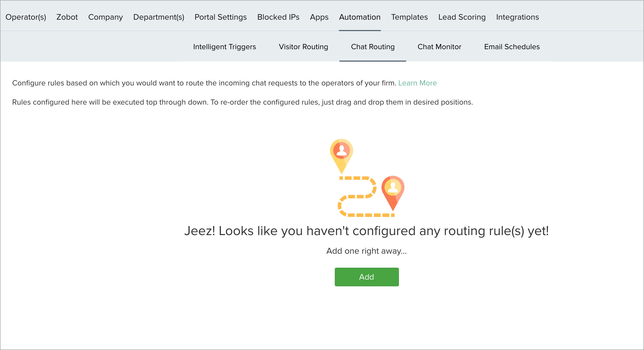Screen dimensions: 644x350
Task: Go to Email Schedules sub-tab
Action: point(512,47)
